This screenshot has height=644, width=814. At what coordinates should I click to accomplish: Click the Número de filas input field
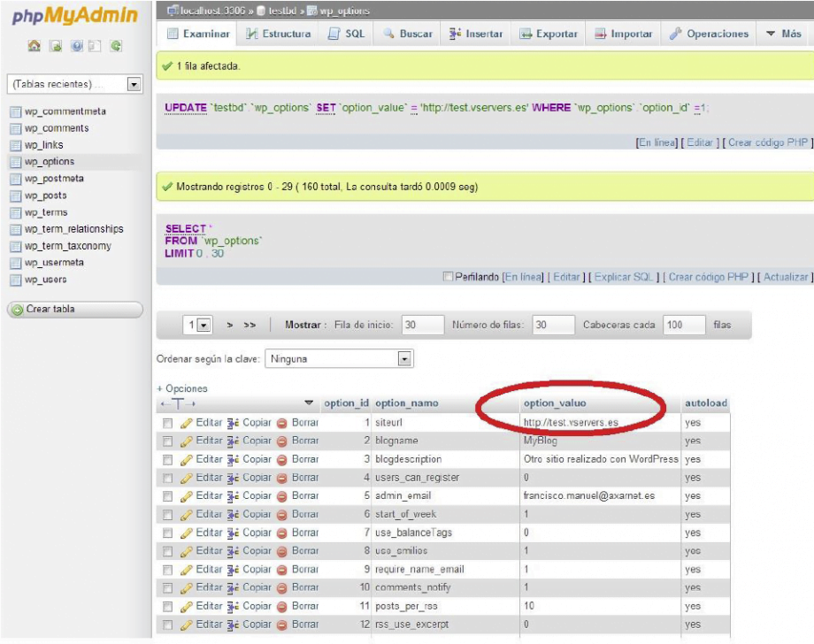tap(552, 326)
